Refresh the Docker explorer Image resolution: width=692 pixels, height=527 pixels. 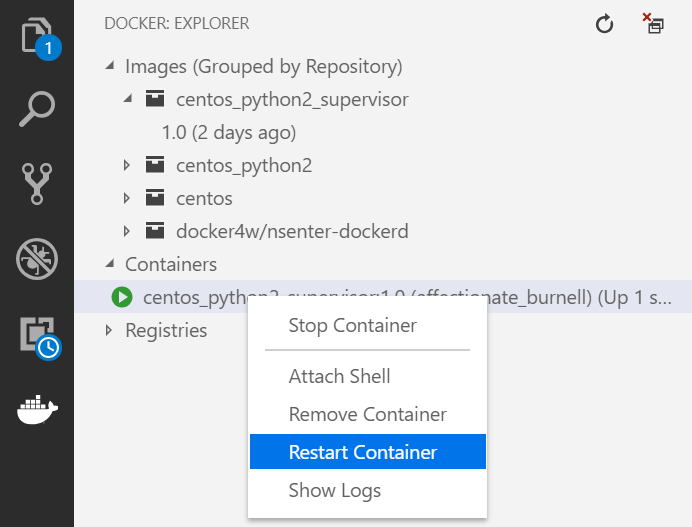604,24
